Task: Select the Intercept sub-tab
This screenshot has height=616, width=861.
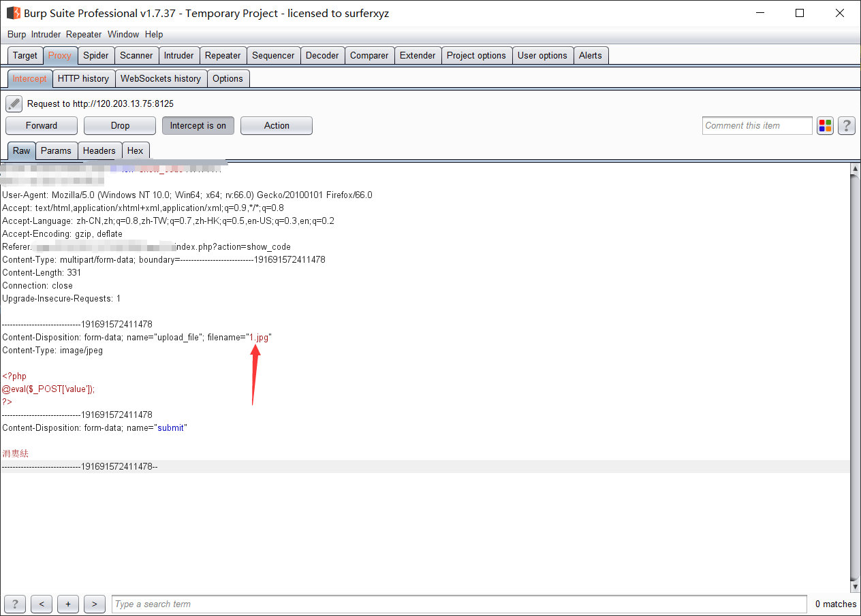Action: pos(29,79)
